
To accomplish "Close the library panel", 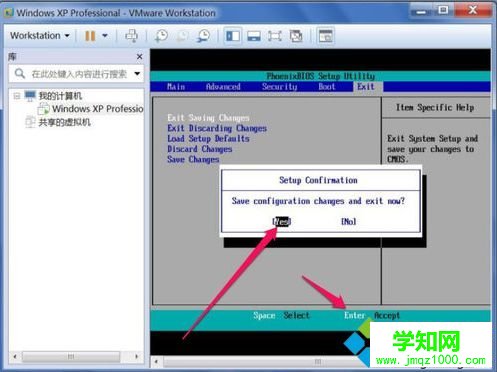I will pyautogui.click(x=140, y=57).
